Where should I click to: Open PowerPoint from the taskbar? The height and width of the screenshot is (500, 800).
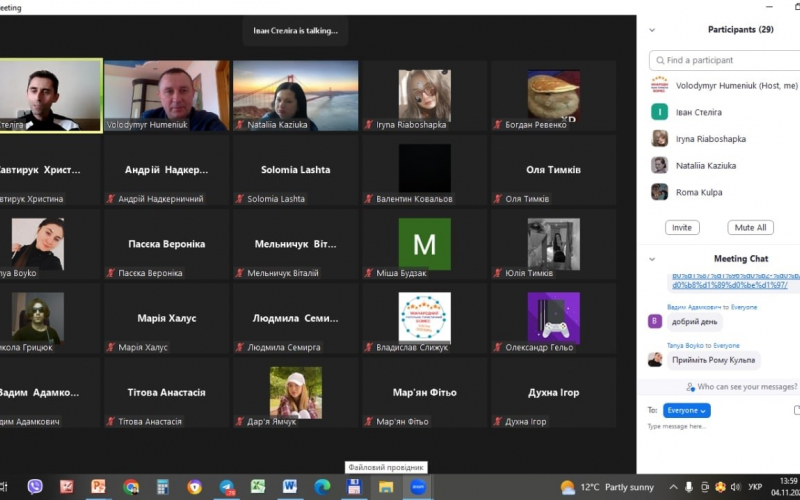98,487
